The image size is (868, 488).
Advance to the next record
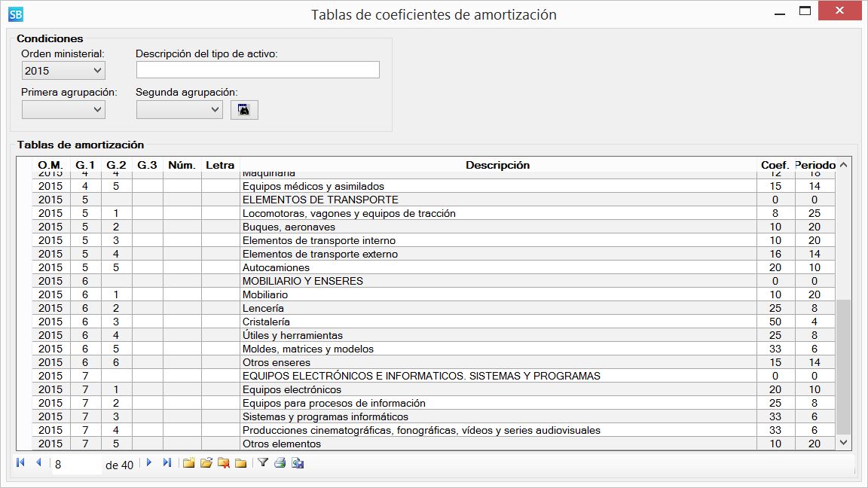click(149, 463)
